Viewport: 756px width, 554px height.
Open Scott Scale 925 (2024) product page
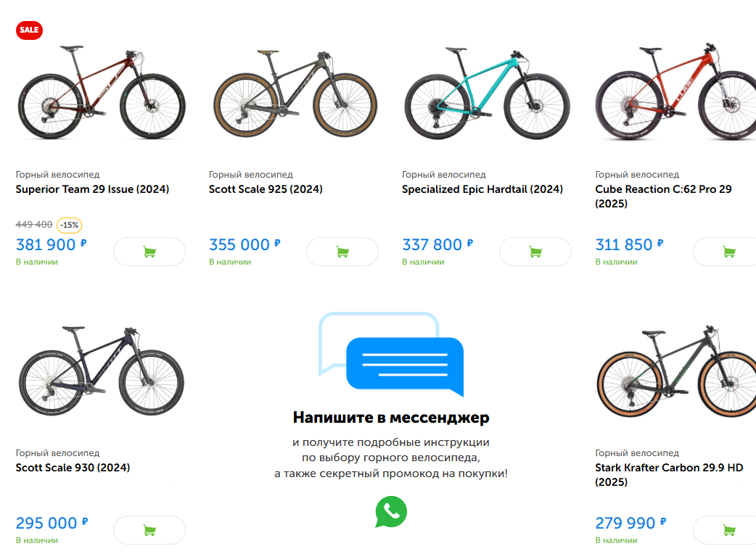click(x=266, y=189)
